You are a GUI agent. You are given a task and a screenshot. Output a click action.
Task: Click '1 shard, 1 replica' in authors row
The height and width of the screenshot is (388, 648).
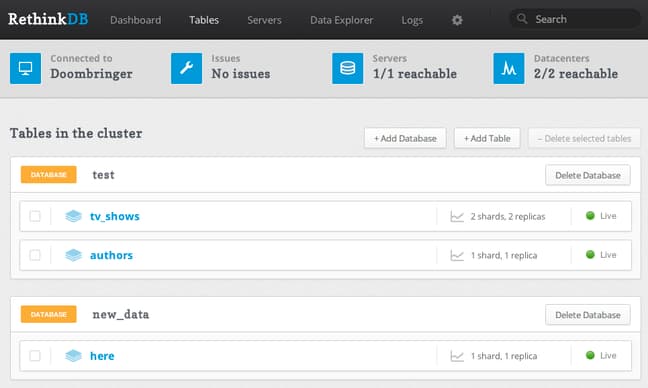tap(504, 255)
